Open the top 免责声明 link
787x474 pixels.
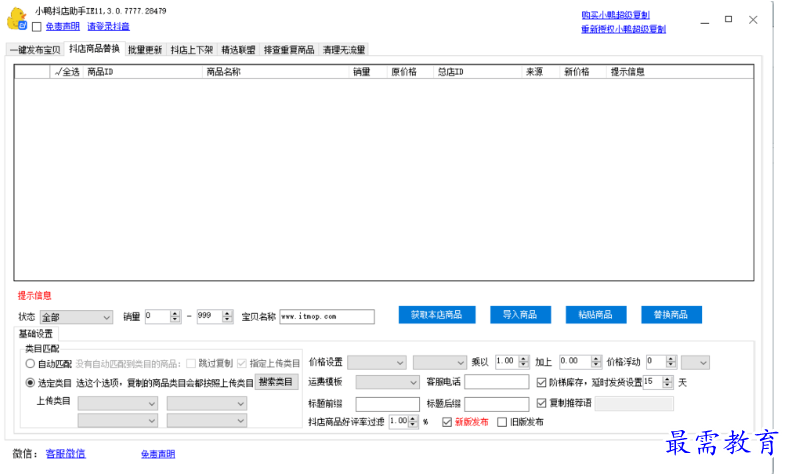click(x=63, y=27)
